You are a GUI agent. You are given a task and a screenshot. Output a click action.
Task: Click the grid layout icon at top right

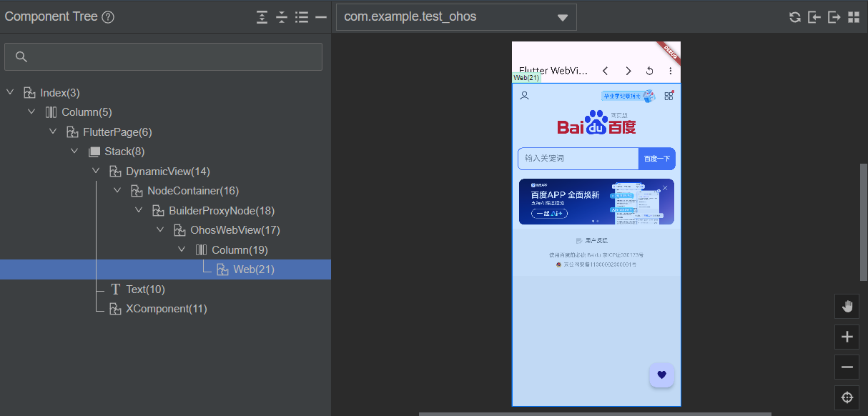(853, 17)
